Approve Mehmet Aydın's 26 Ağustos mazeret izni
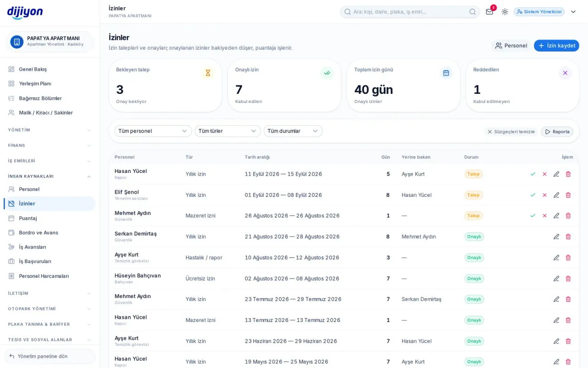The image size is (588, 368). 533,216
